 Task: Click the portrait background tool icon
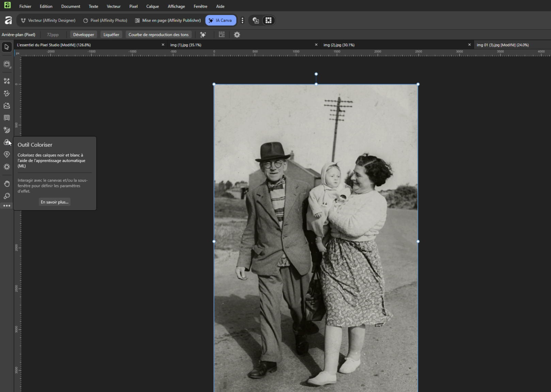pos(7,118)
